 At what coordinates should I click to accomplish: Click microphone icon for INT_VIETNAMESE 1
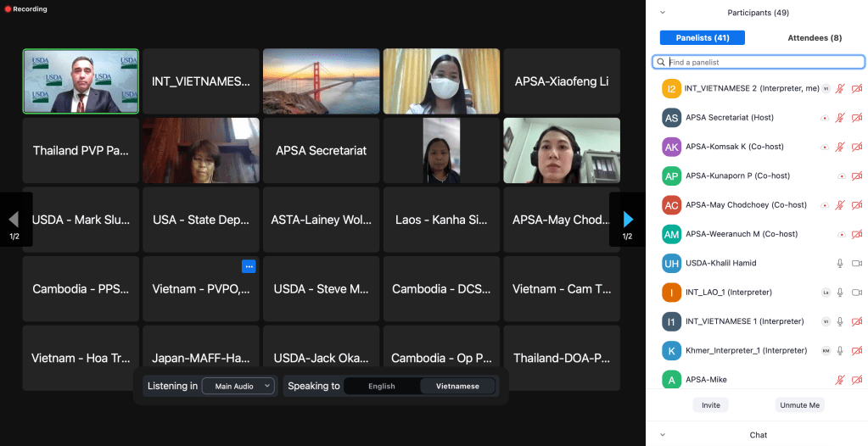coord(840,321)
